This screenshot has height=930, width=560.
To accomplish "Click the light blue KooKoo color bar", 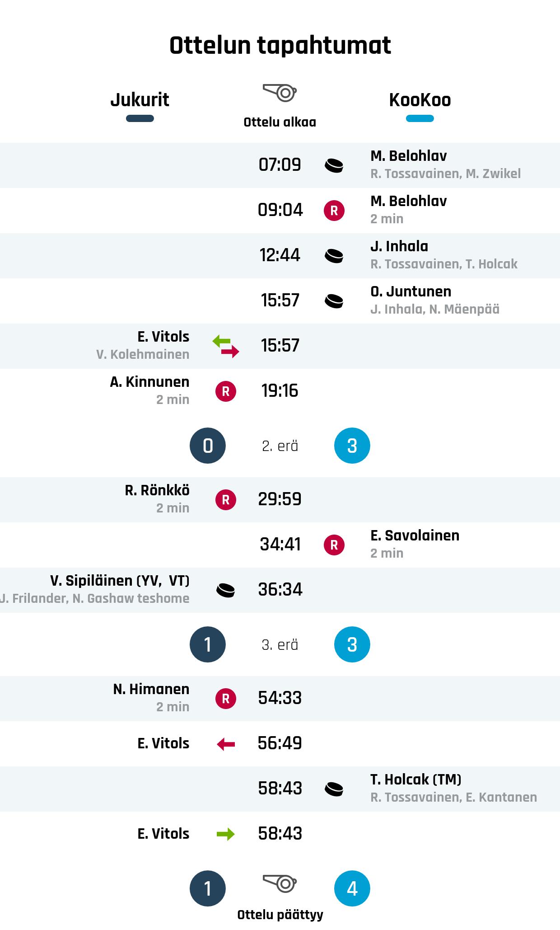I will [x=420, y=119].
